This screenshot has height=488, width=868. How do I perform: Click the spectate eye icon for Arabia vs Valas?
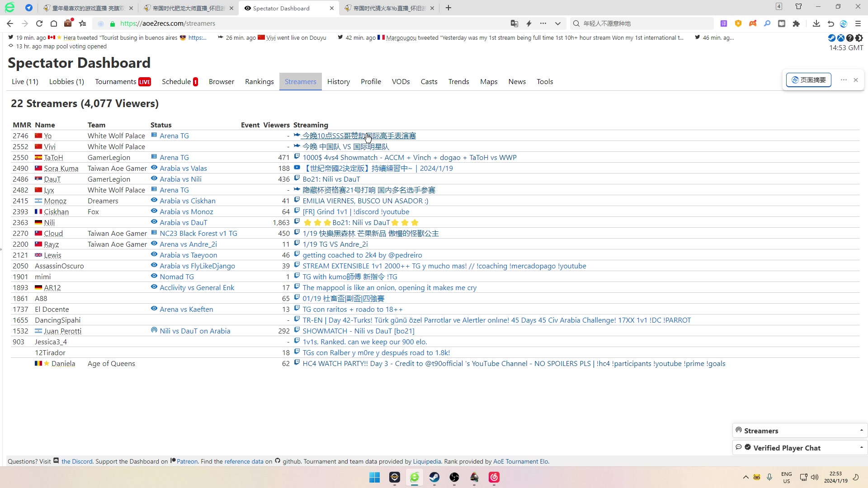[154, 168]
